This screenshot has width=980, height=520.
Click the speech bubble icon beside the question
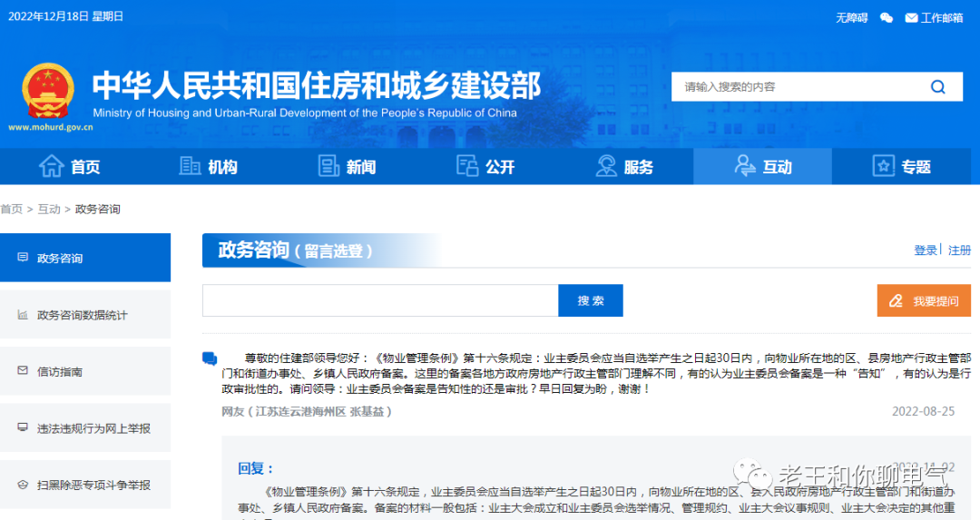coord(210,358)
